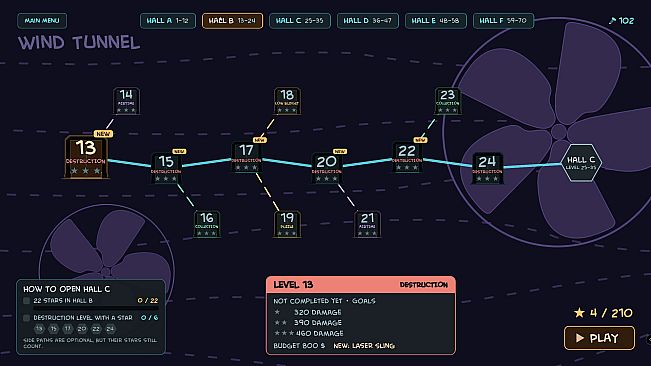Toggle the 22 Stars in Hall B checkbox
Image resolution: width=651 pixels, height=366 pixels.
point(27,300)
